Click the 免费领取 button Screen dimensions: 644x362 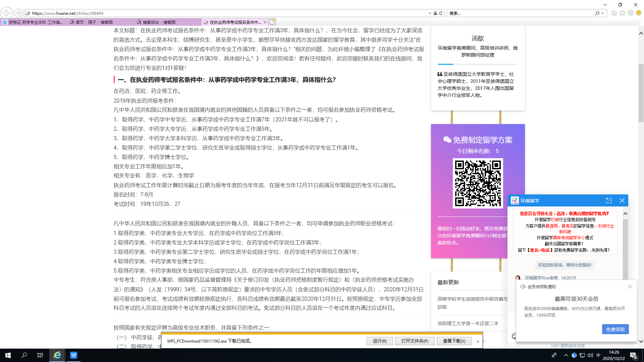[x=615, y=329]
